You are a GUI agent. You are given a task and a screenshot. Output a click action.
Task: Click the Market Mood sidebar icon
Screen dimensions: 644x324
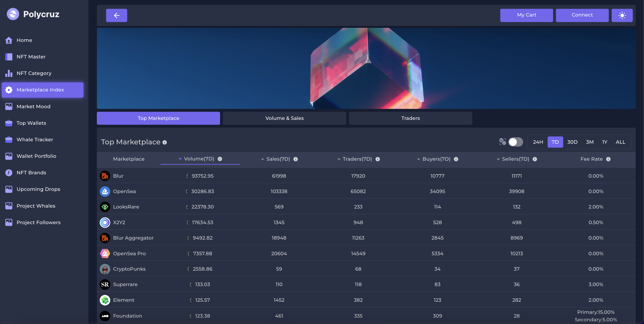click(9, 106)
